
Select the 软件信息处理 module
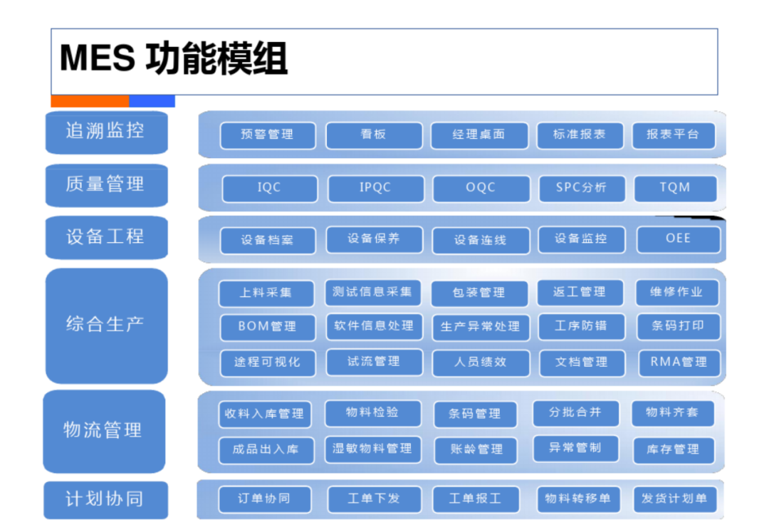click(375, 327)
